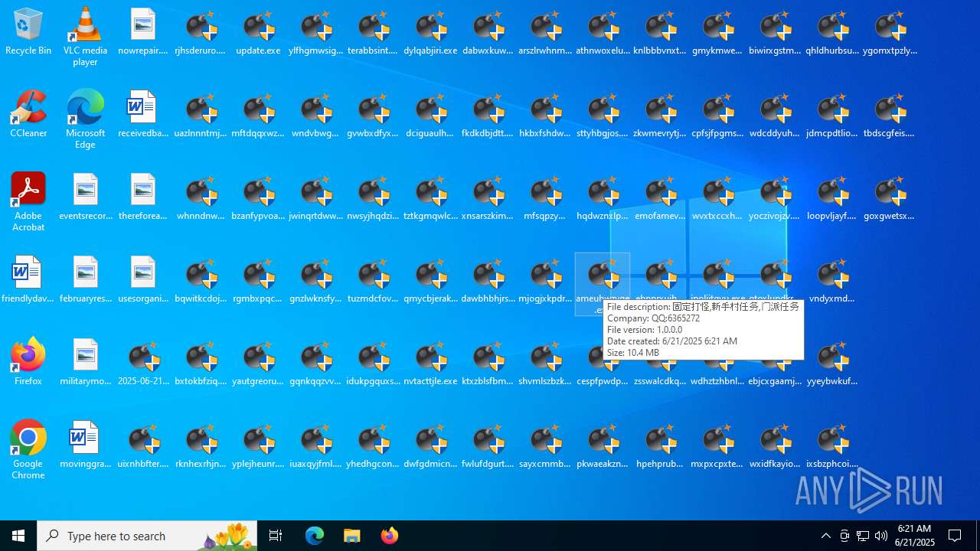Screen dimensions: 980x551
Task: Open the notification center
Action: pyautogui.click(x=955, y=536)
